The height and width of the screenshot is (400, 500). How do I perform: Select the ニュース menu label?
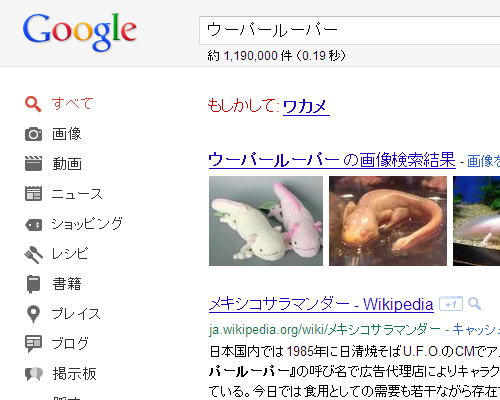(77, 194)
